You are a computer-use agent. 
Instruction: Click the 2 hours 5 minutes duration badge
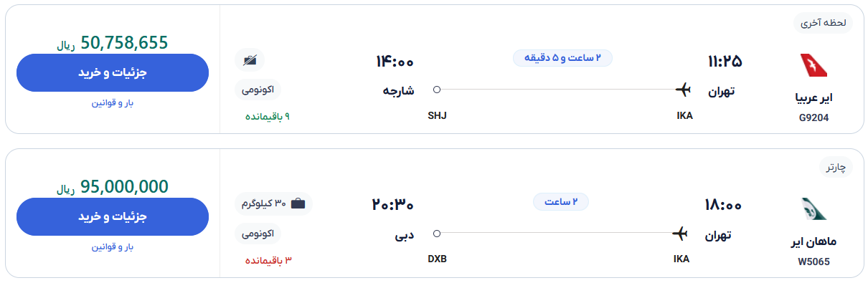pos(562,58)
